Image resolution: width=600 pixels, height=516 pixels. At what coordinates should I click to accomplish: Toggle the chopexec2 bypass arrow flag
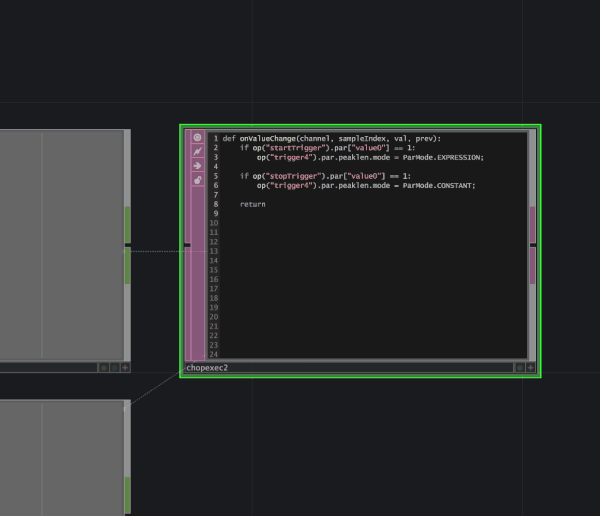197,166
